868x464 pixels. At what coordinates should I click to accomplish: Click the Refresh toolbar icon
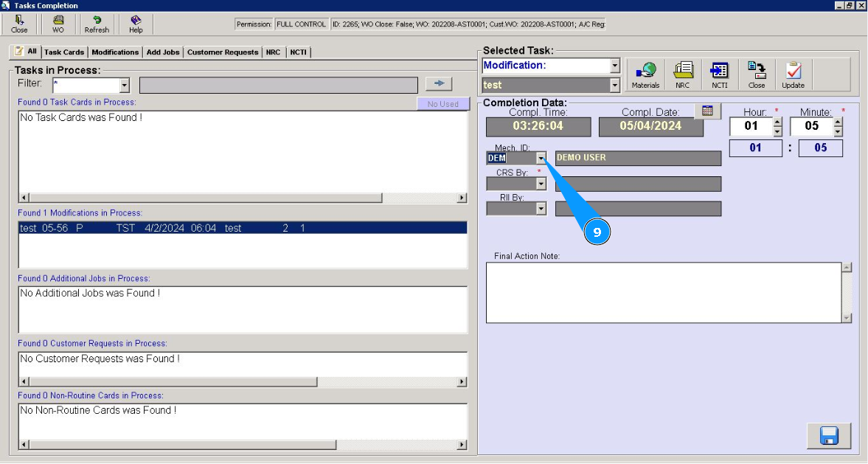click(x=97, y=24)
